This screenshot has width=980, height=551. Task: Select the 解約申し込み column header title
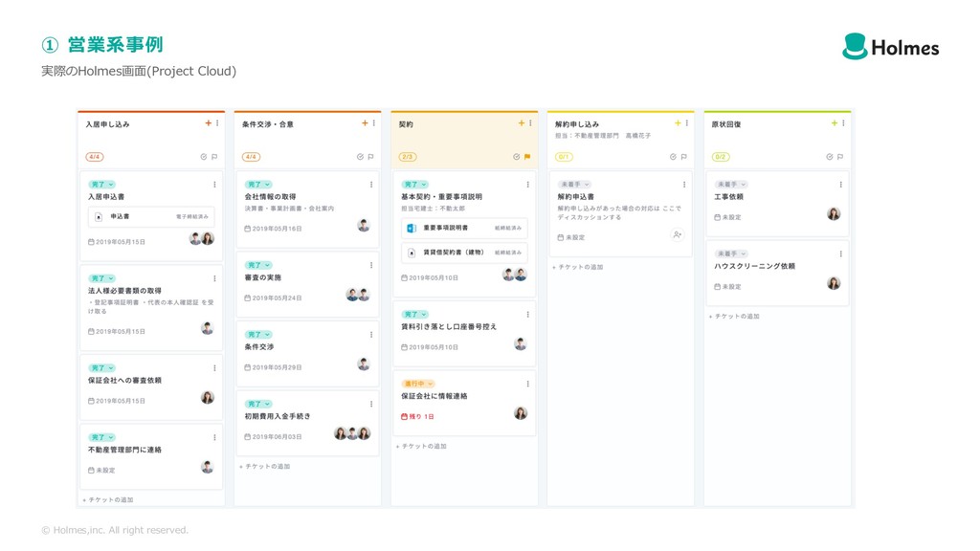point(577,124)
